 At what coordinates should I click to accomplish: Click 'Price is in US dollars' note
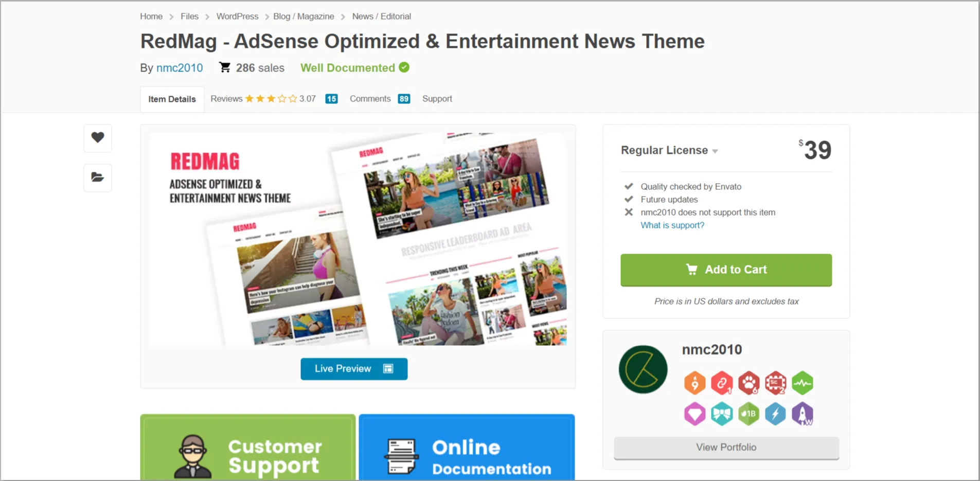(x=726, y=301)
